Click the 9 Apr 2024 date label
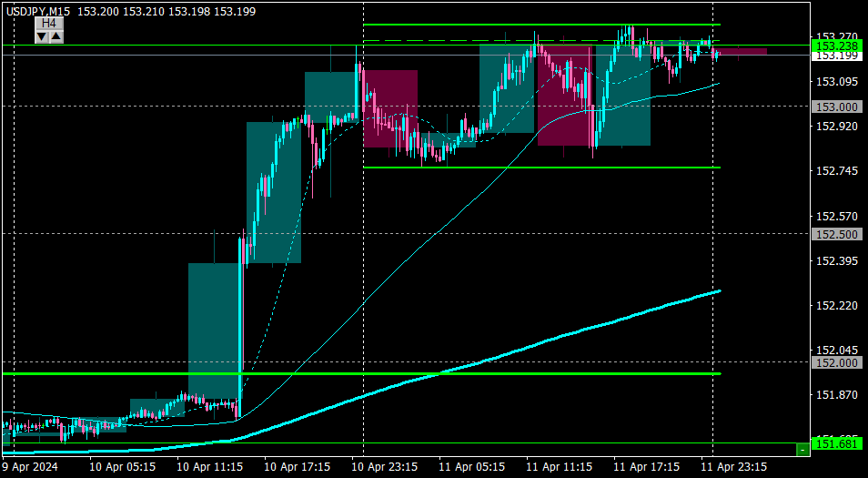 [31, 467]
